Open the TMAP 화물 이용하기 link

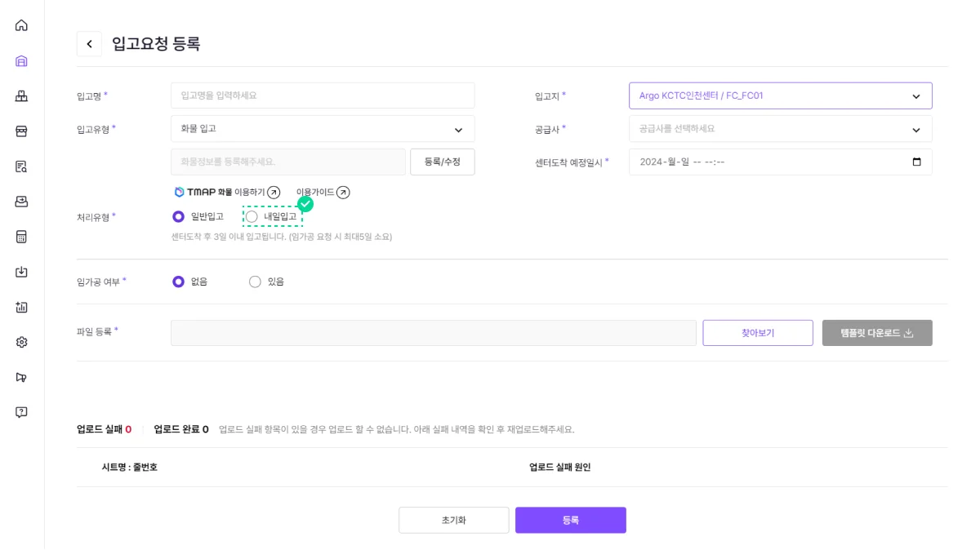(227, 193)
